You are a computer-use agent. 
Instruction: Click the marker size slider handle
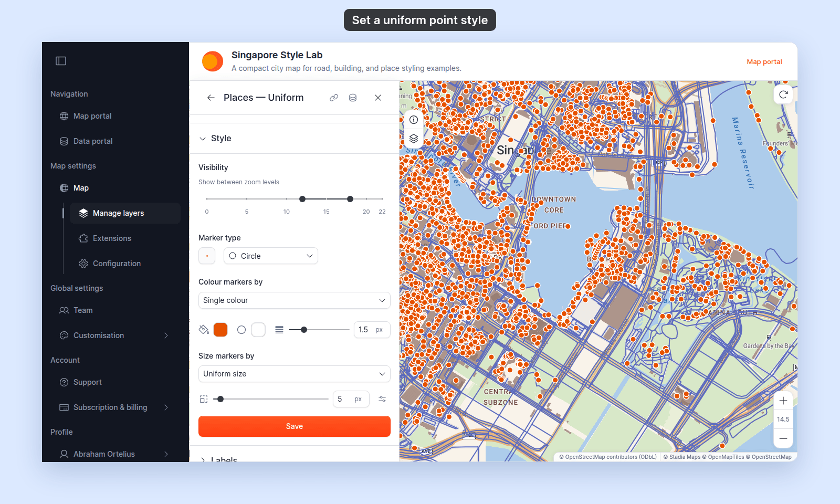coord(220,399)
